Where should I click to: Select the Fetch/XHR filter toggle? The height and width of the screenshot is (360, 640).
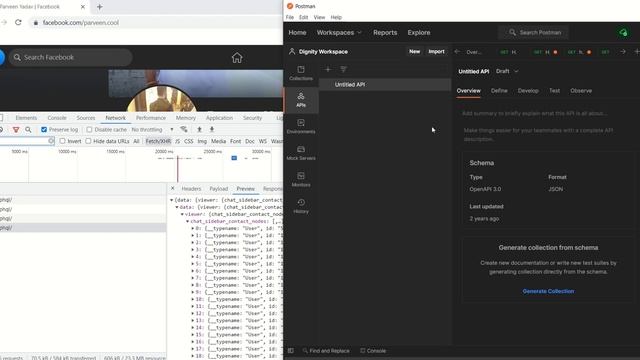coord(158,141)
